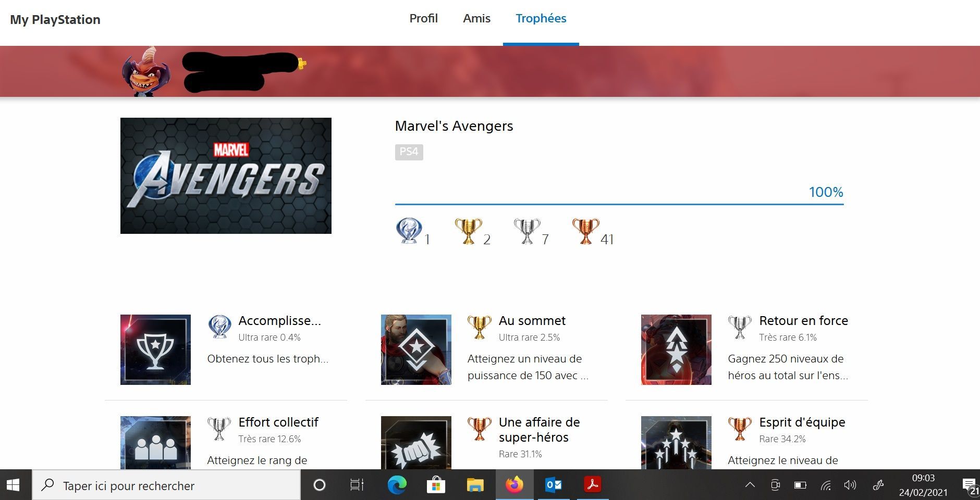Switch to the Amis tab
The height and width of the screenshot is (500, 980).
pos(476,19)
